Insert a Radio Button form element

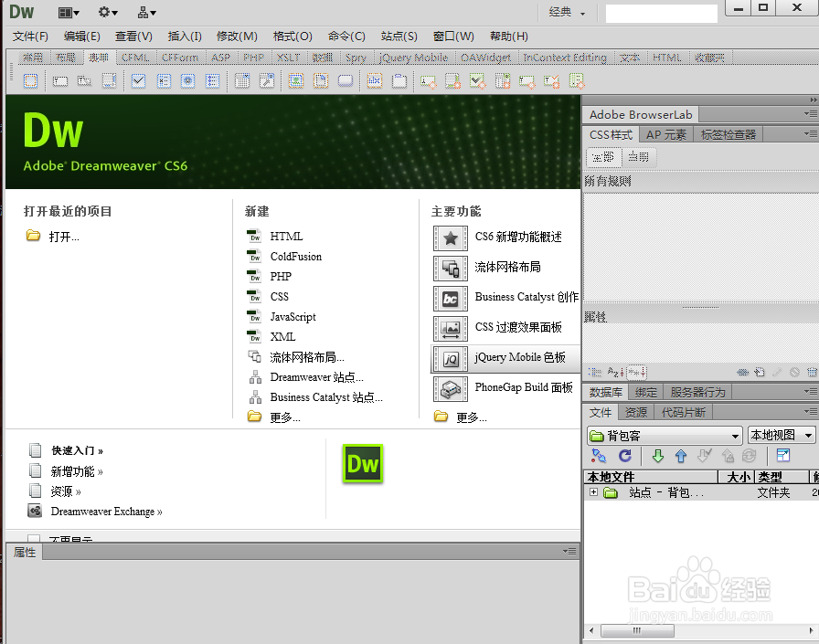coord(188,81)
